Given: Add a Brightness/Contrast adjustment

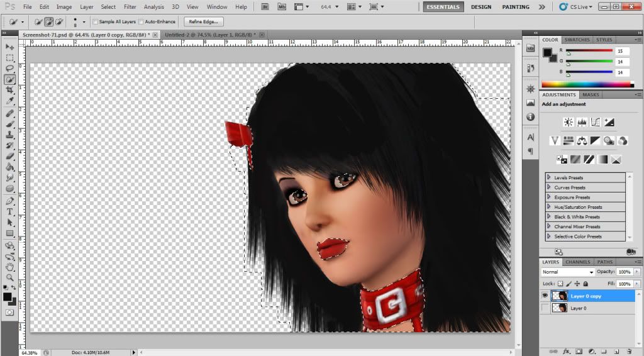Looking at the screenshot, I should tap(569, 122).
